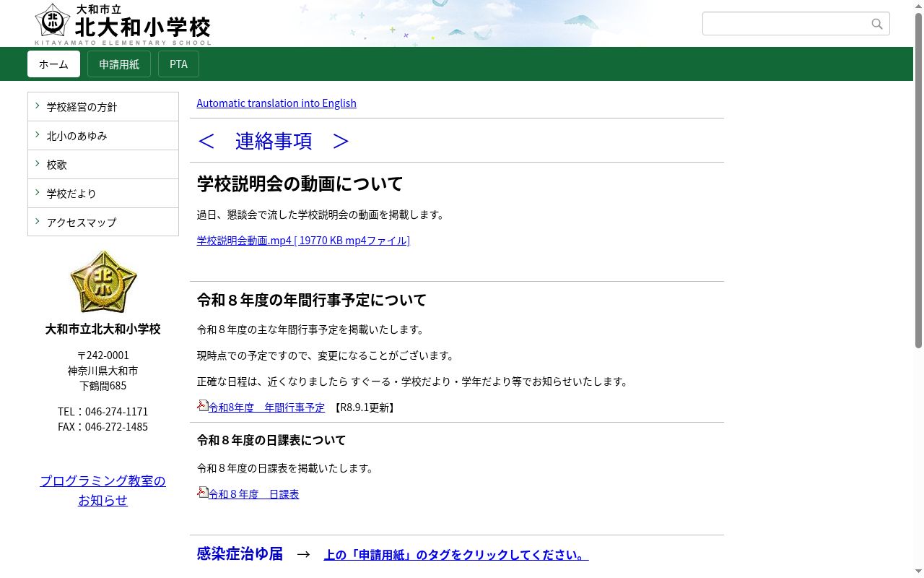Select the ホーム tab

click(53, 64)
